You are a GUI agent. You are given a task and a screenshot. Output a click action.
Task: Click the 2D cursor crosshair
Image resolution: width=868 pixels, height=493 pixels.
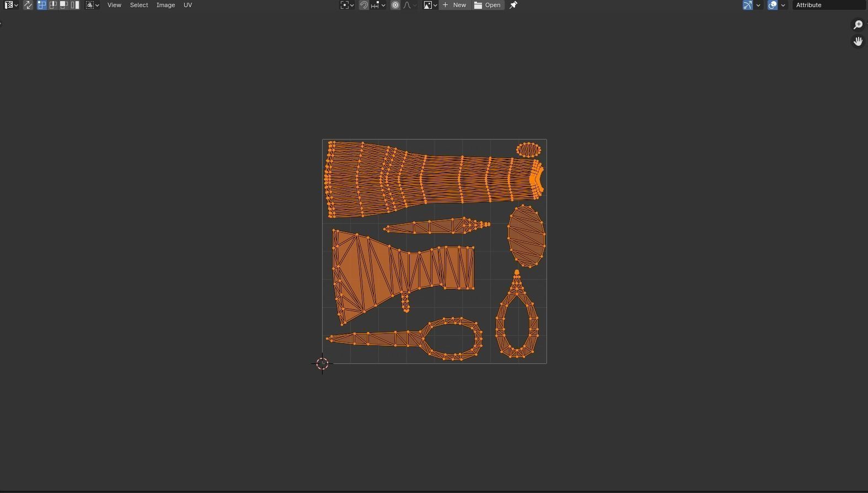coord(323,363)
